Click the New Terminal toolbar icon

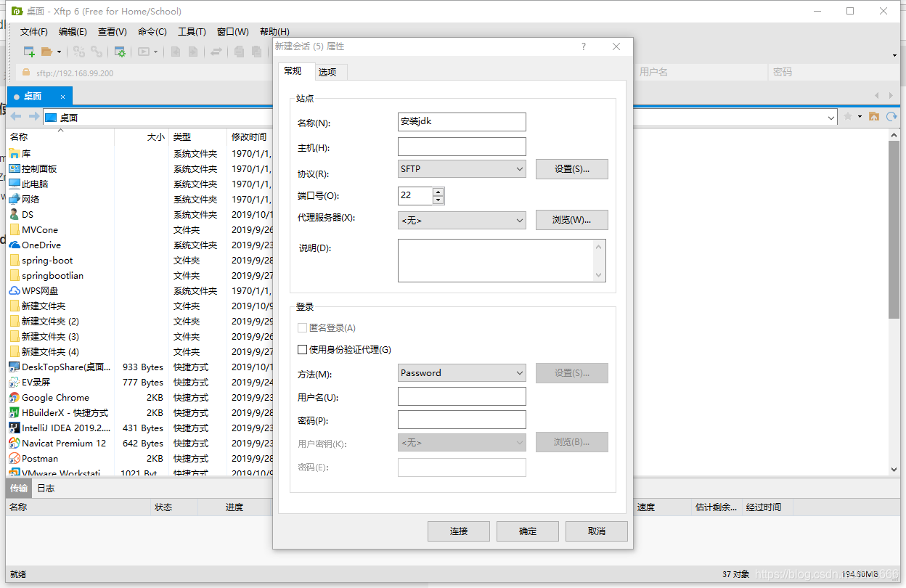(x=144, y=52)
